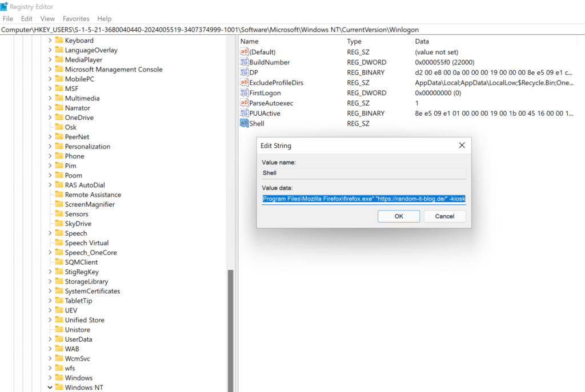
Task: Click the MediaPlayer folder icon
Action: 59,59
